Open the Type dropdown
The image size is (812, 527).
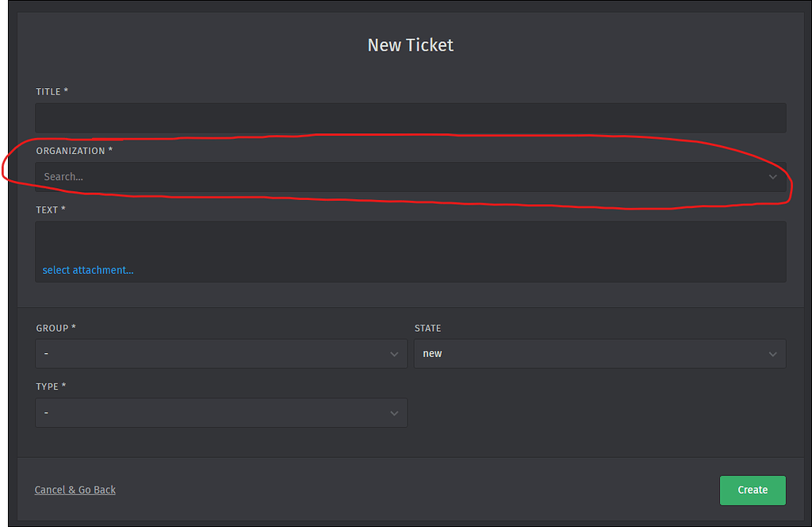point(220,413)
